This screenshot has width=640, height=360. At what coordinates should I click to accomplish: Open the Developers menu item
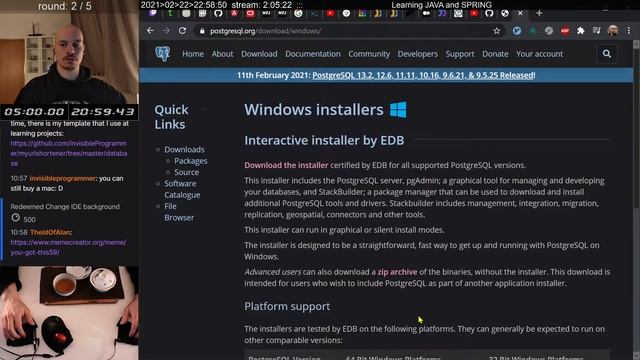pyautogui.click(x=418, y=54)
